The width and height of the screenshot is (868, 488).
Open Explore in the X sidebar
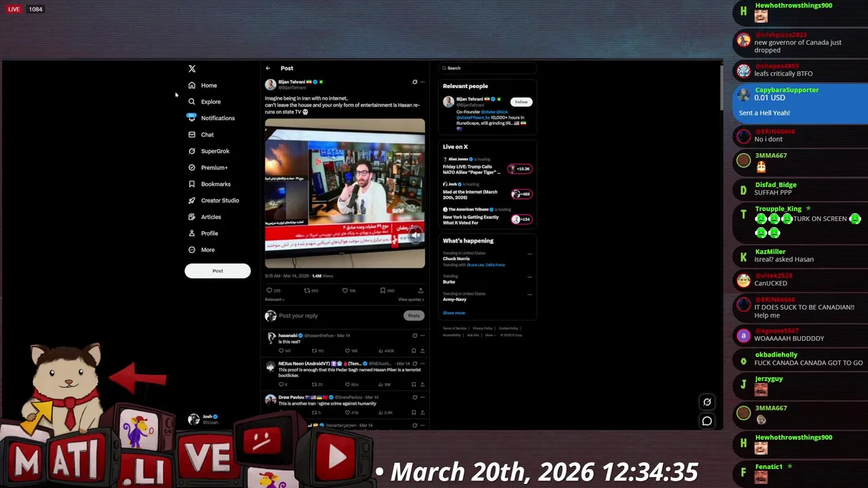pos(204,102)
